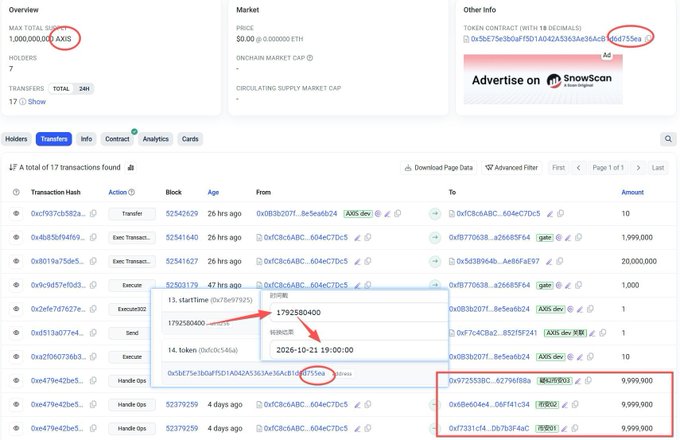The image size is (680, 440).
Task: Open help icon beside Onchain Market Cap
Action: coord(310,58)
